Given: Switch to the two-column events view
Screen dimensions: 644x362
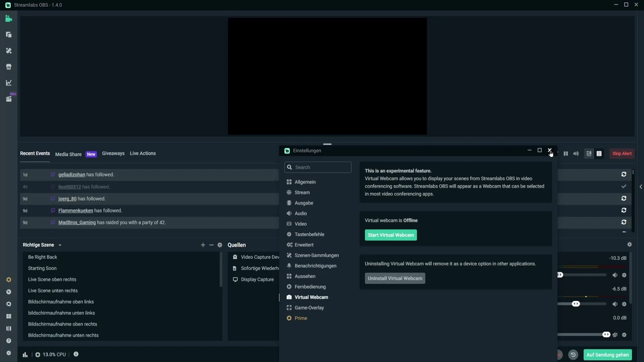Looking at the screenshot, I should (589, 154).
